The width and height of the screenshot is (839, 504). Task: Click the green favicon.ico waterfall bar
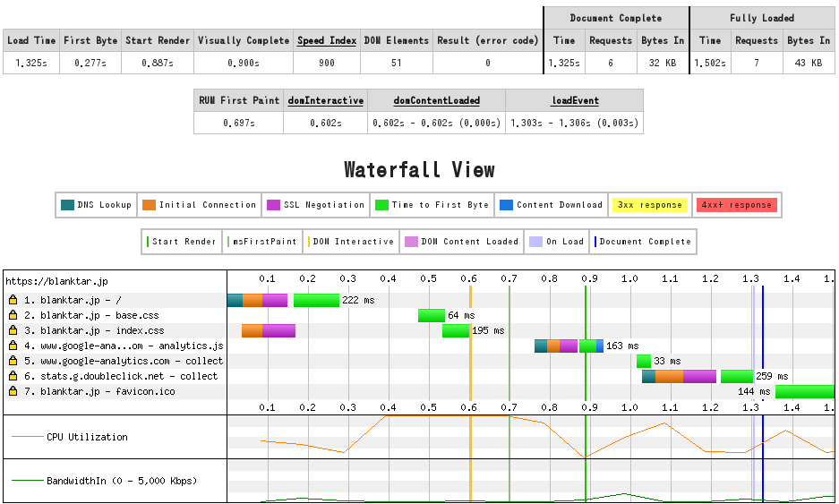click(x=804, y=391)
